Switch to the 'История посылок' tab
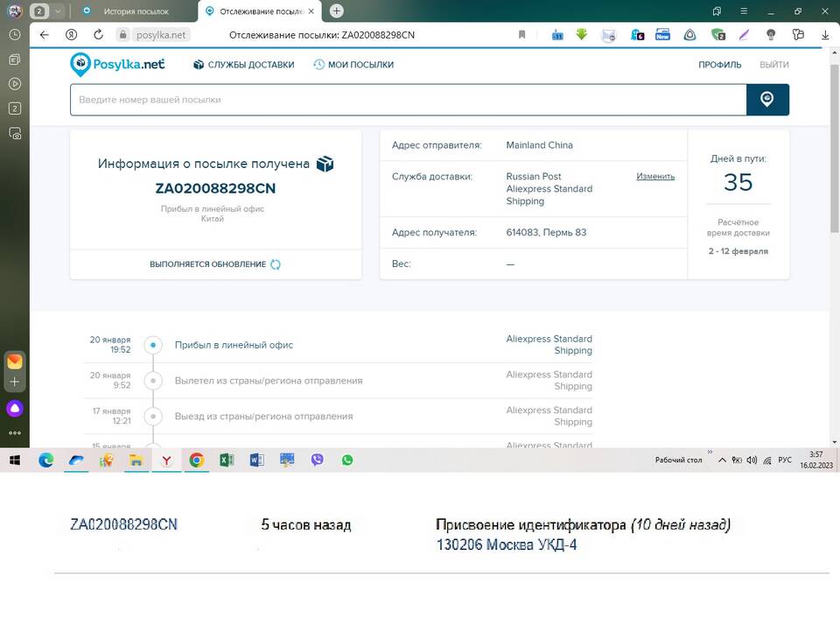The height and width of the screenshot is (625, 840). tap(136, 11)
